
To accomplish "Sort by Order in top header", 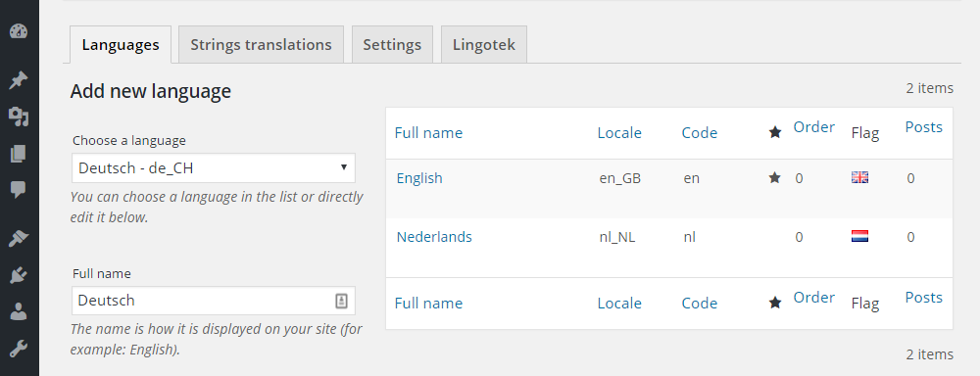I will pos(813,127).
